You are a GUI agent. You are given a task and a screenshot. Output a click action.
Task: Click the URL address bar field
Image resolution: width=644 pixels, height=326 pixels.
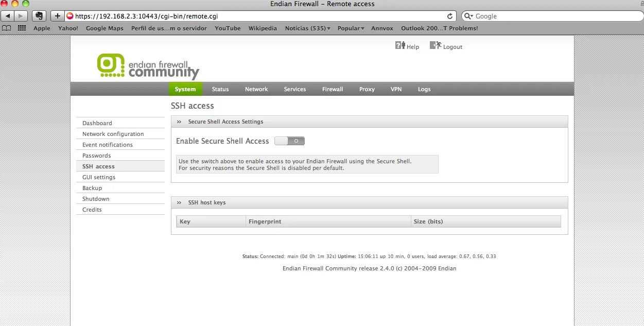click(x=261, y=16)
